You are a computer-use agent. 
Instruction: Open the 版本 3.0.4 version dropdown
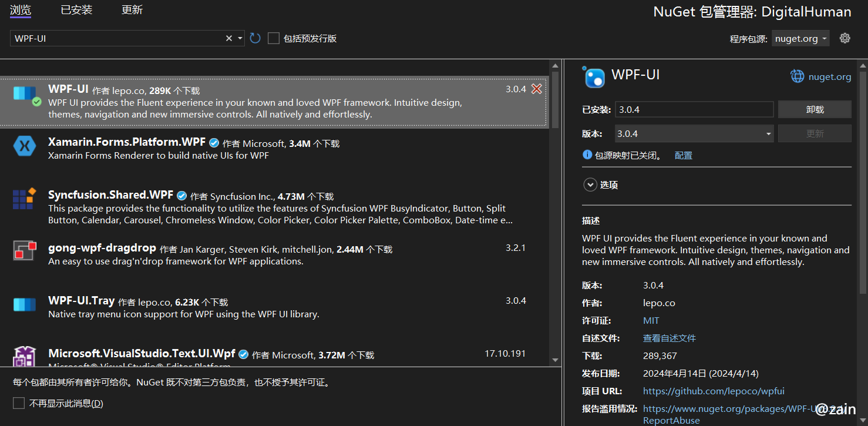[694, 133]
